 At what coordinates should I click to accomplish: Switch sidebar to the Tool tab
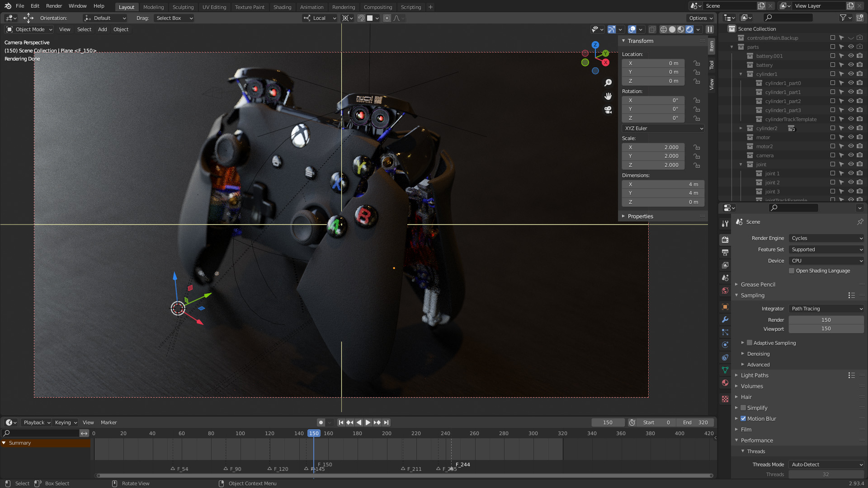pyautogui.click(x=712, y=65)
